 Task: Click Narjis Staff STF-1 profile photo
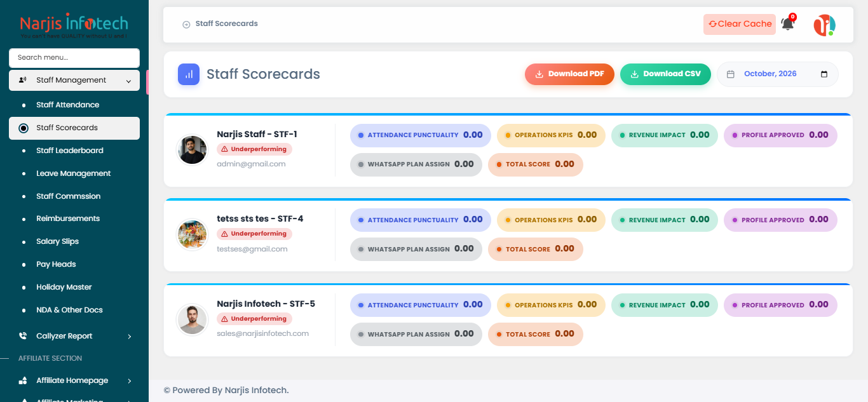click(192, 150)
